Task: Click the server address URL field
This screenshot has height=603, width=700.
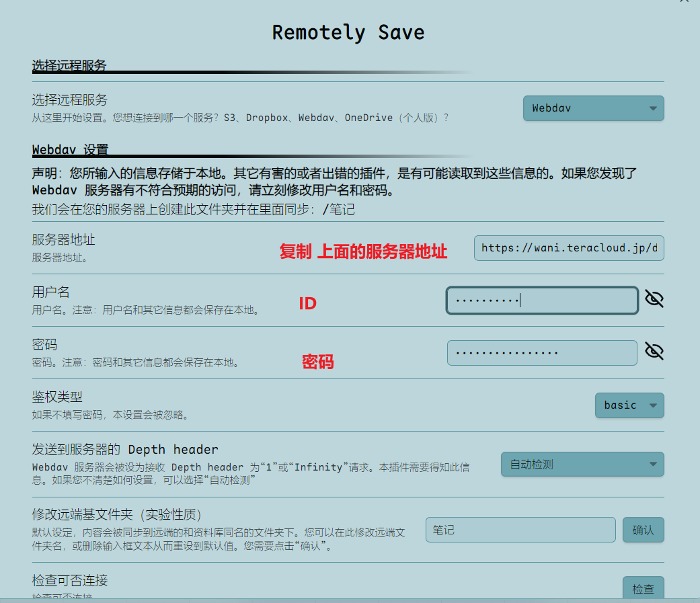Action: coord(568,248)
